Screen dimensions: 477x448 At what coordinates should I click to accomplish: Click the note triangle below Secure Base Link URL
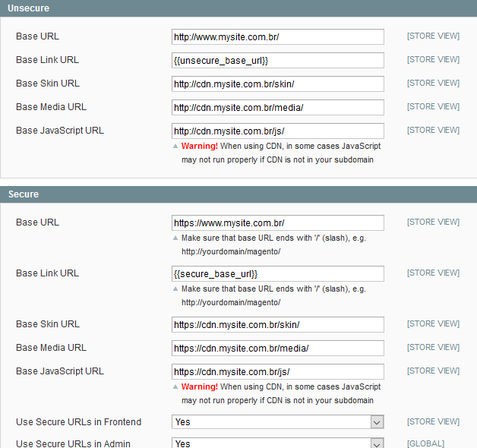click(175, 289)
